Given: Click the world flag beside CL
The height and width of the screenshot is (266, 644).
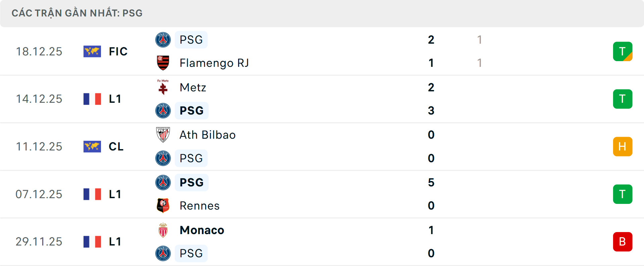Looking at the screenshot, I should (x=92, y=146).
